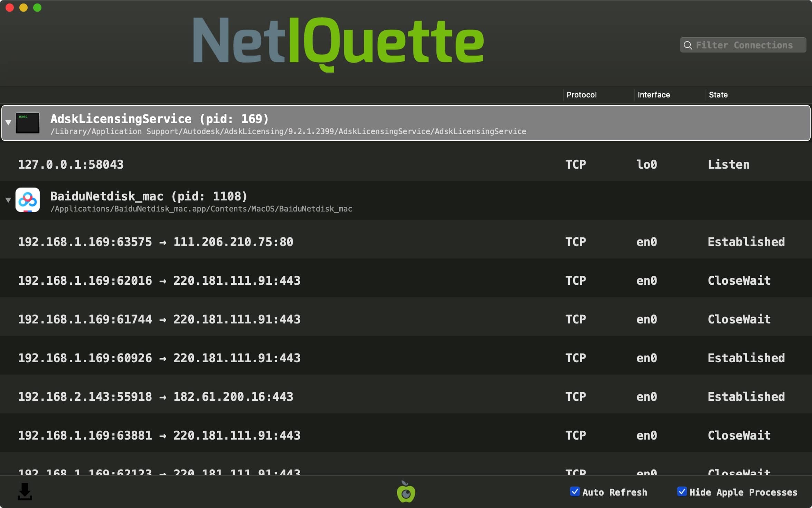Image resolution: width=812 pixels, height=508 pixels.
Task: Click the AdskLicensingService file path text
Action: 288,132
